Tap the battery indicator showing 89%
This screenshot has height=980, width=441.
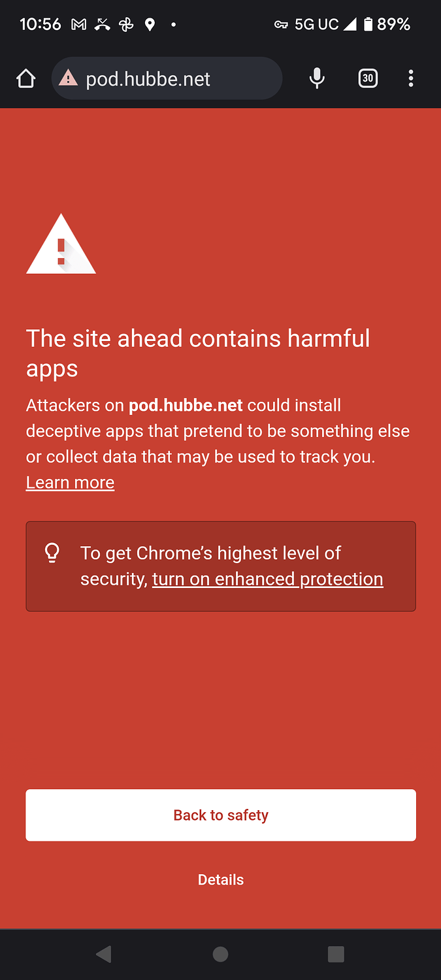pos(387,25)
